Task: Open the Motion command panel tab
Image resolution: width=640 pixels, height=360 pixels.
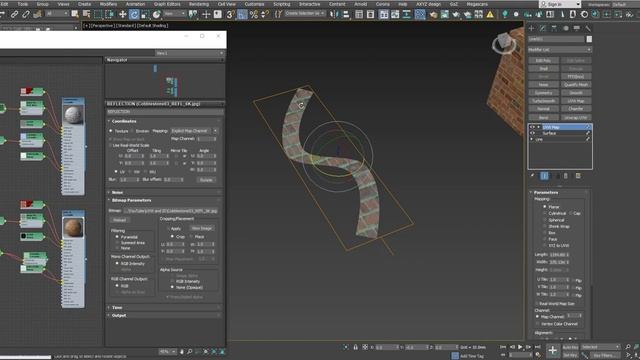Action: [565, 28]
